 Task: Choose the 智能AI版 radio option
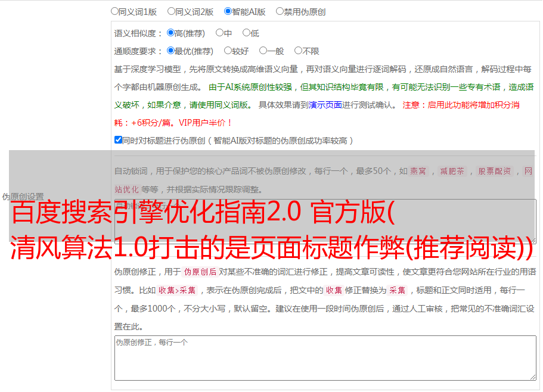coord(228,11)
